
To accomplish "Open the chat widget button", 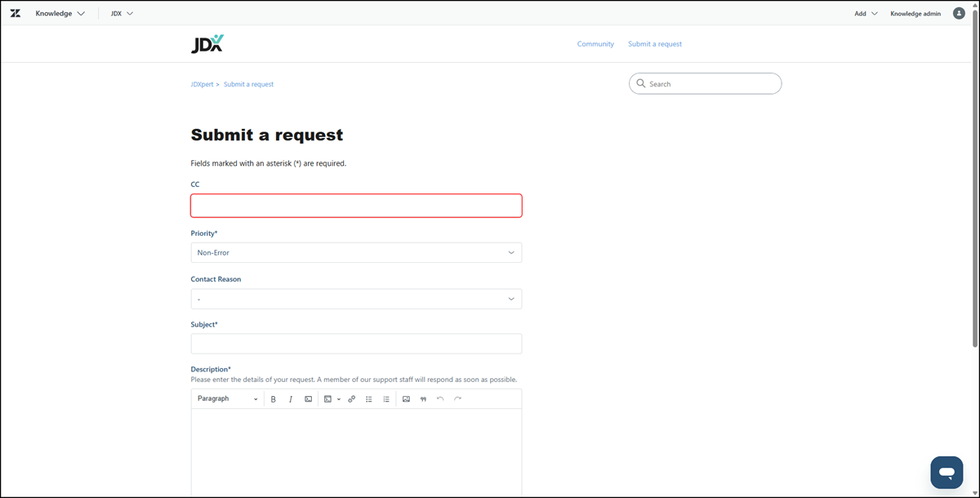I will point(947,472).
